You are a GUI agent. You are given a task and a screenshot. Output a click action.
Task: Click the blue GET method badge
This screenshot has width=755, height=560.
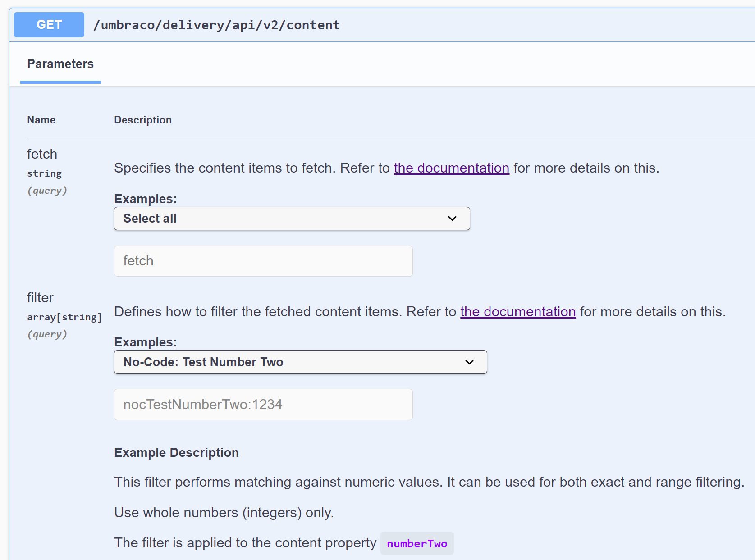[x=49, y=25]
